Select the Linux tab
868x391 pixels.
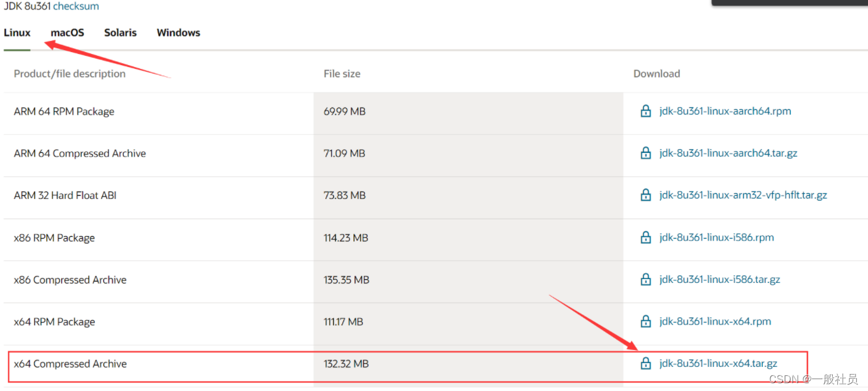click(17, 33)
